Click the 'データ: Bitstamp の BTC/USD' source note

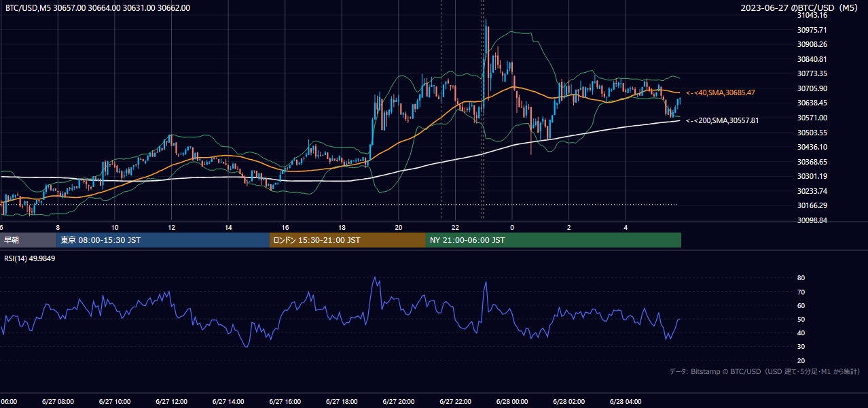point(765,371)
